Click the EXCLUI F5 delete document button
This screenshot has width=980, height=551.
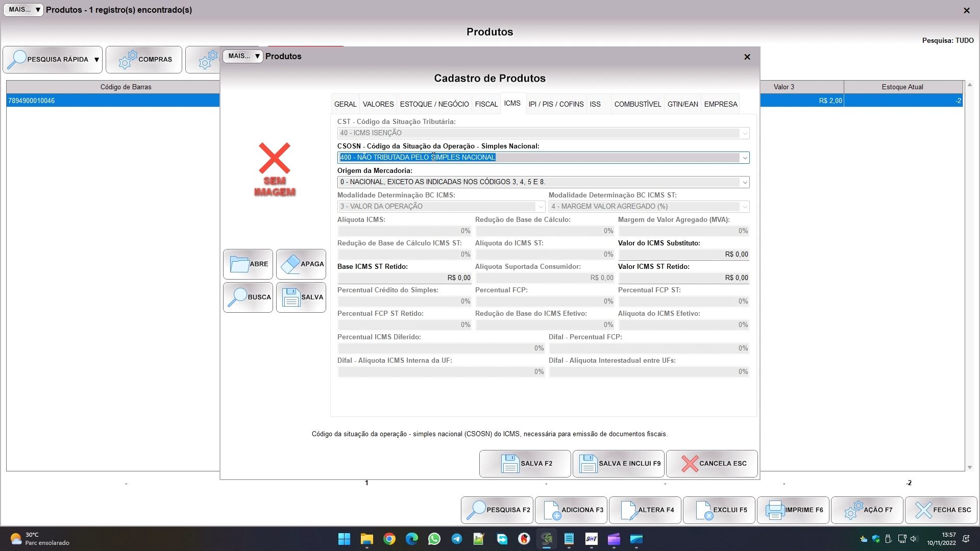click(x=719, y=510)
